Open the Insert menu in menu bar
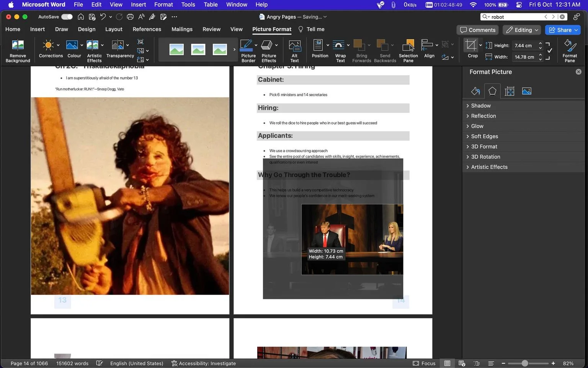Viewport: 588px width, 368px height. pyautogui.click(x=138, y=5)
